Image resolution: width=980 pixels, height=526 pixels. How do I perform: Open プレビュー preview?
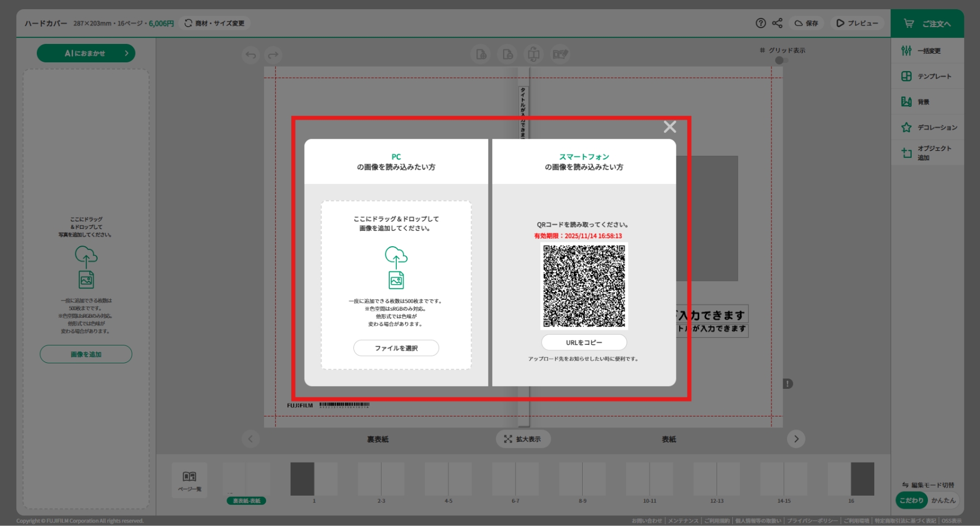857,23
